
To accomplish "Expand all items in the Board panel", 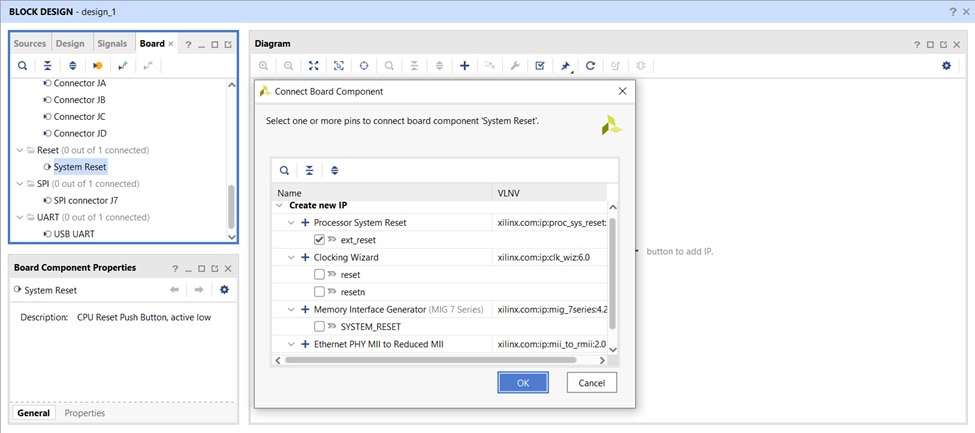I will coord(73,65).
